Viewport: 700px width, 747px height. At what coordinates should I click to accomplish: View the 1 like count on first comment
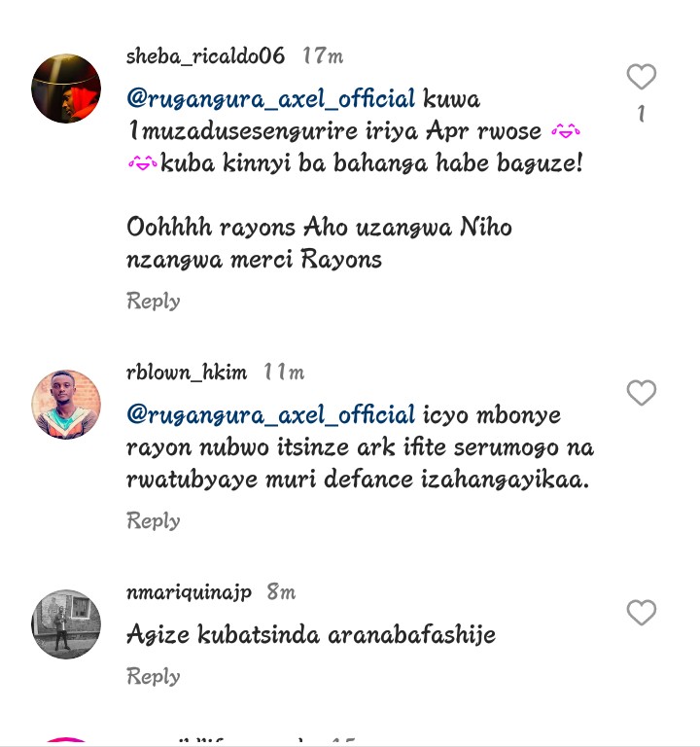click(x=642, y=114)
